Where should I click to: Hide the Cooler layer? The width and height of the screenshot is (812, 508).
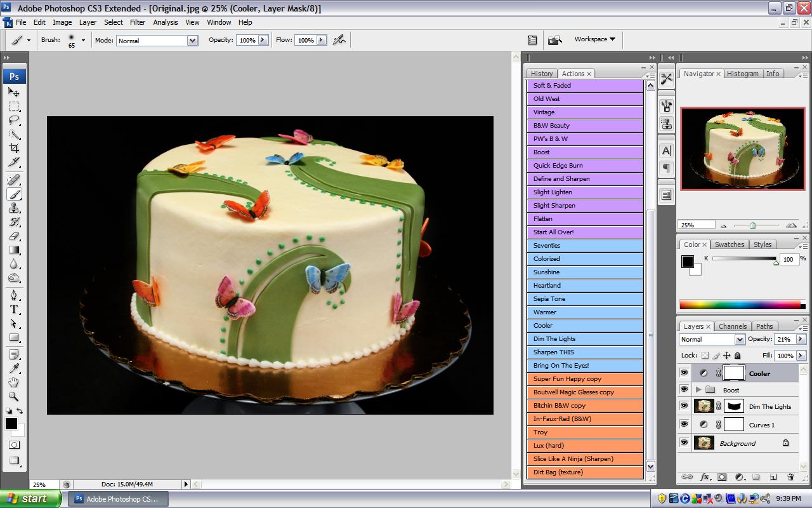point(684,373)
